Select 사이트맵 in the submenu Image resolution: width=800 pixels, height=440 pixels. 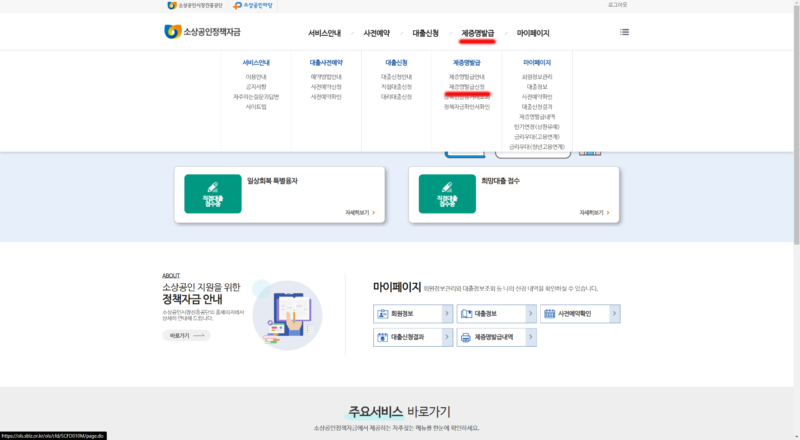256,107
